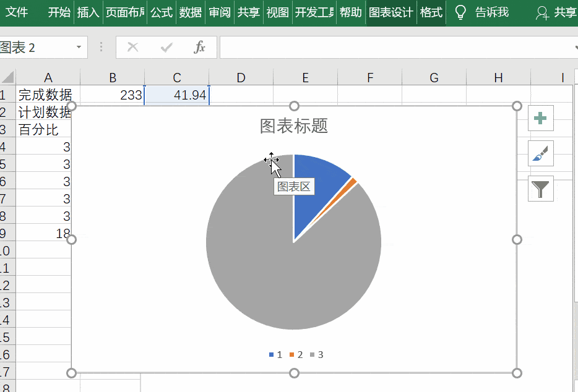This screenshot has width=578, height=392.
Task: Toggle selection of legend item 3
Action: pyautogui.click(x=319, y=354)
